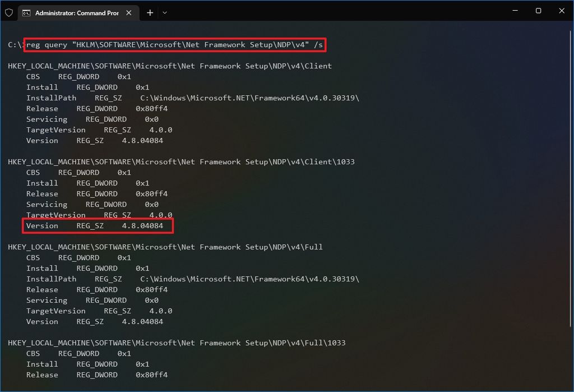Image resolution: width=574 pixels, height=392 pixels.
Task: Click the Release 0x80ff4 line under Client\1033
Action: (x=97, y=194)
